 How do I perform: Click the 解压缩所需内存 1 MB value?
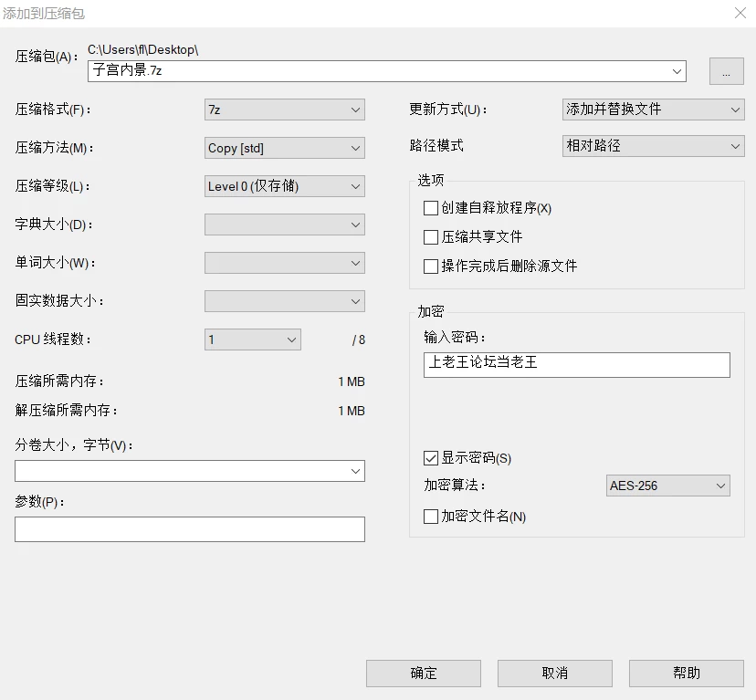coord(352,411)
